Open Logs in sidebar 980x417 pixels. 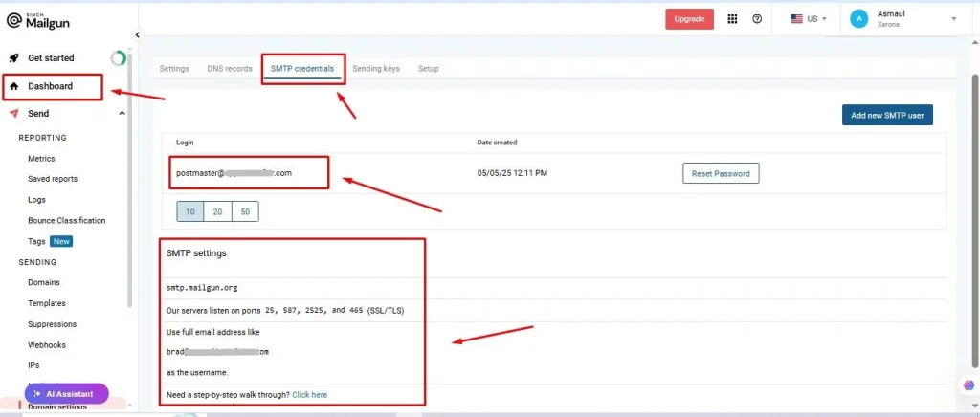click(x=37, y=200)
